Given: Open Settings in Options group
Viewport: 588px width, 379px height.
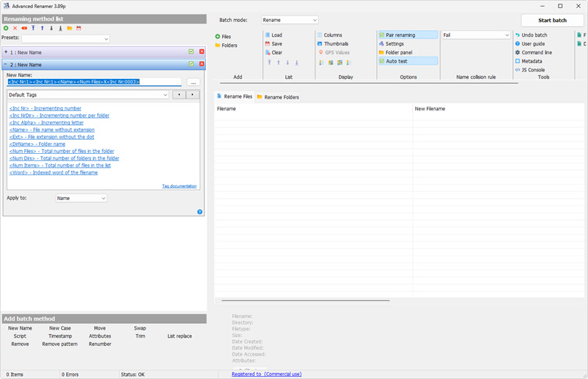Looking at the screenshot, I should click(392, 44).
